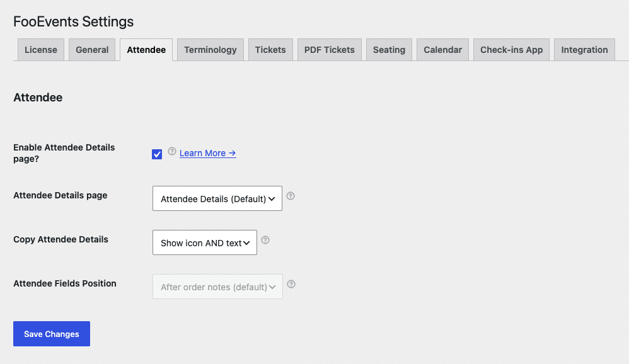This screenshot has width=629, height=364.
Task: Follow the Learn More link
Action: click(207, 153)
